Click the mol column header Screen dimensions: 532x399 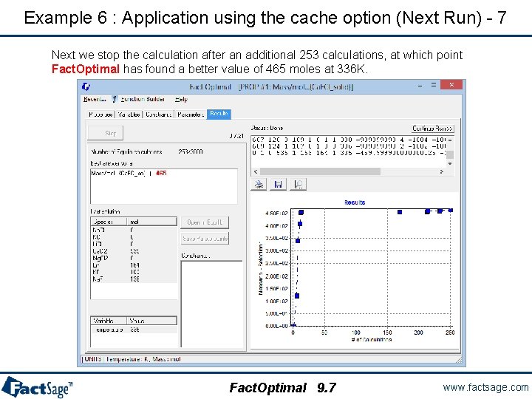tap(151, 222)
